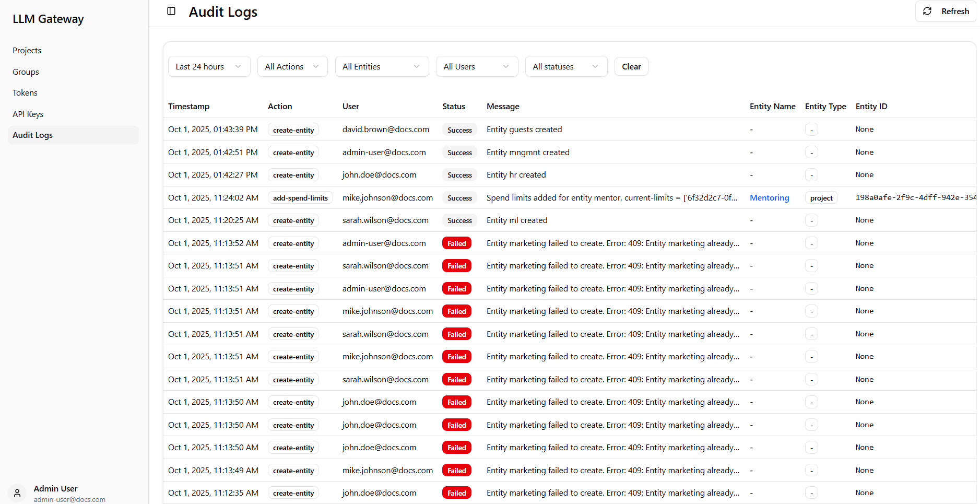This screenshot has width=980, height=504.
Task: Click the sidebar collapse icon next to Audit Logs
Action: [171, 11]
